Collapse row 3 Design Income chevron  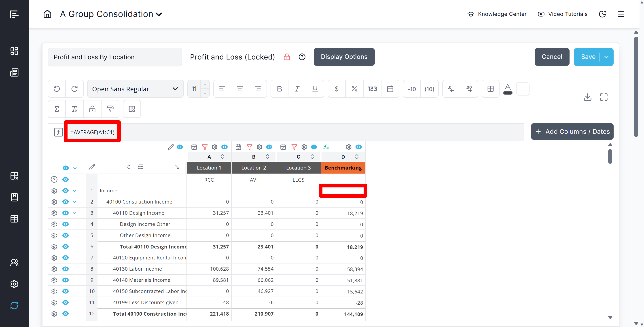(74, 213)
